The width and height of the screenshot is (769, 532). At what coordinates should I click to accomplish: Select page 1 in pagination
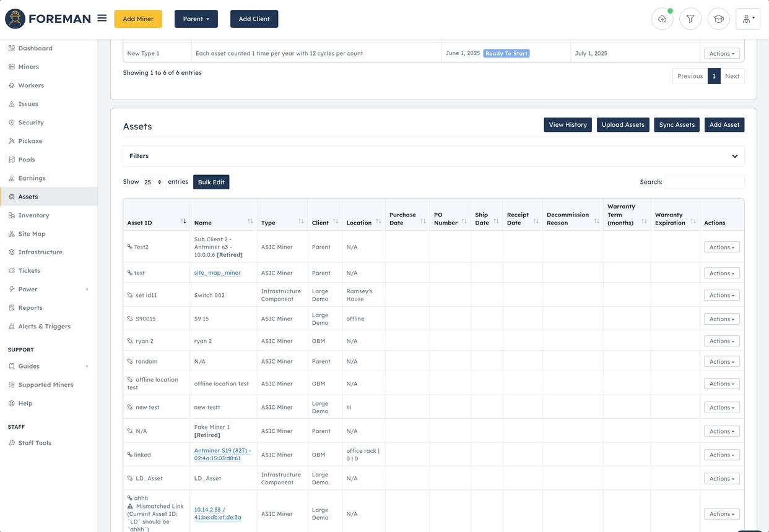pos(714,76)
